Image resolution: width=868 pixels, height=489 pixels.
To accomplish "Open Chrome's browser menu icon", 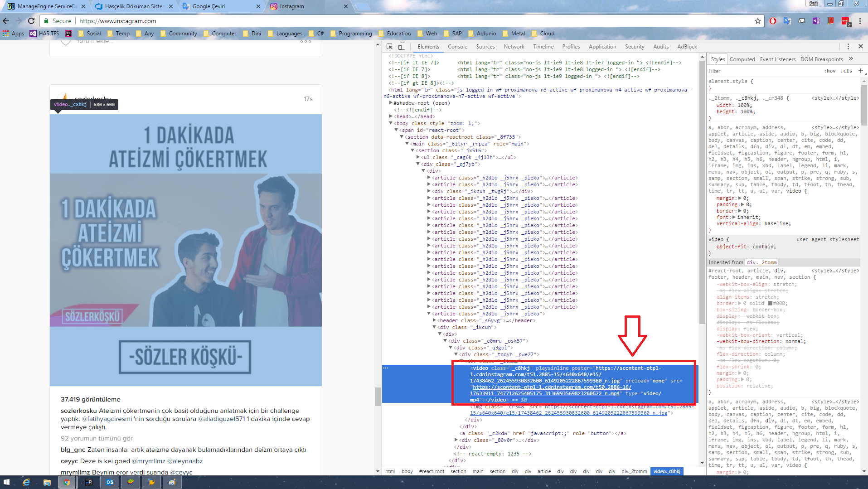I will click(860, 21).
